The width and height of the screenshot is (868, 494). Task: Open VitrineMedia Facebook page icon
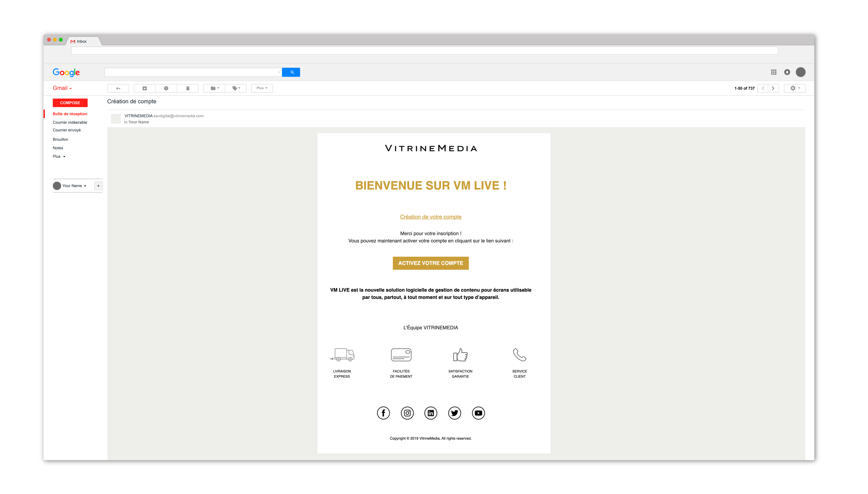(x=383, y=413)
